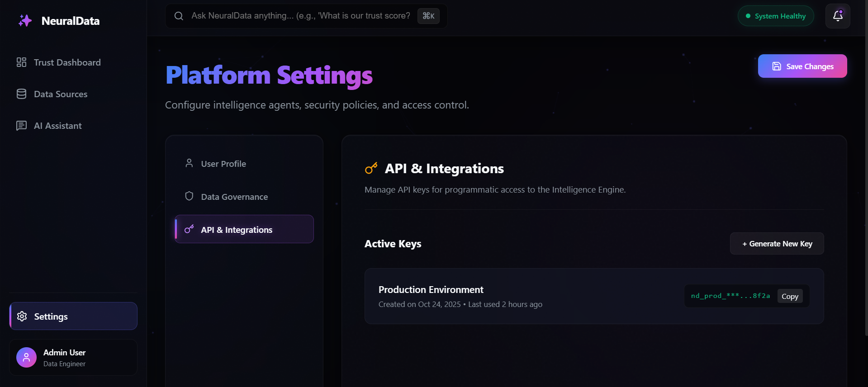Generate a new API key
The image size is (868, 387).
pos(777,244)
